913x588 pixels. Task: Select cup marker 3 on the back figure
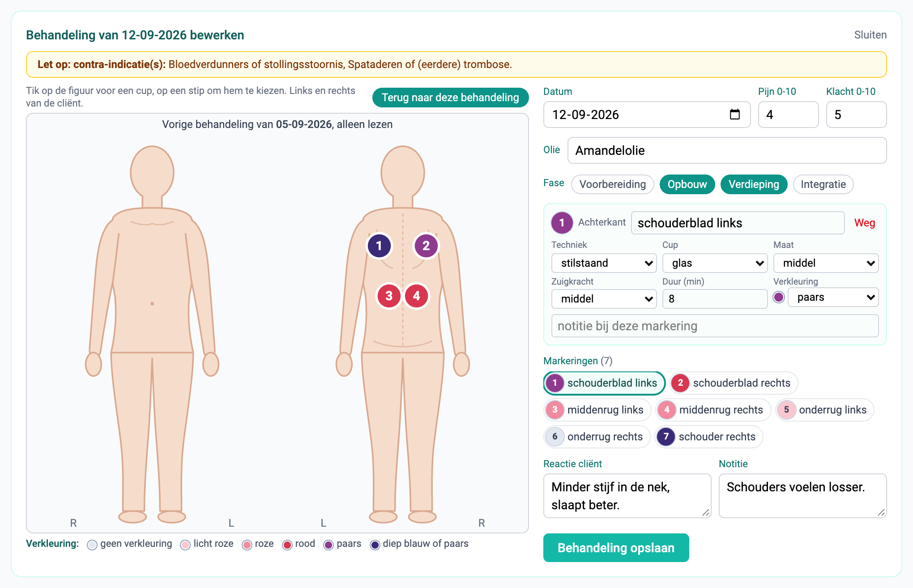pyautogui.click(x=389, y=296)
